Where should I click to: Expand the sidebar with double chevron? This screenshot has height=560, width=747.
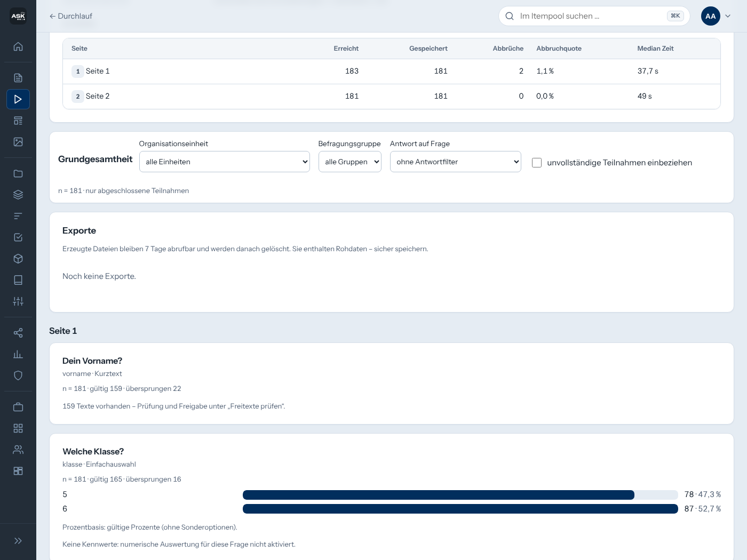coord(18,541)
